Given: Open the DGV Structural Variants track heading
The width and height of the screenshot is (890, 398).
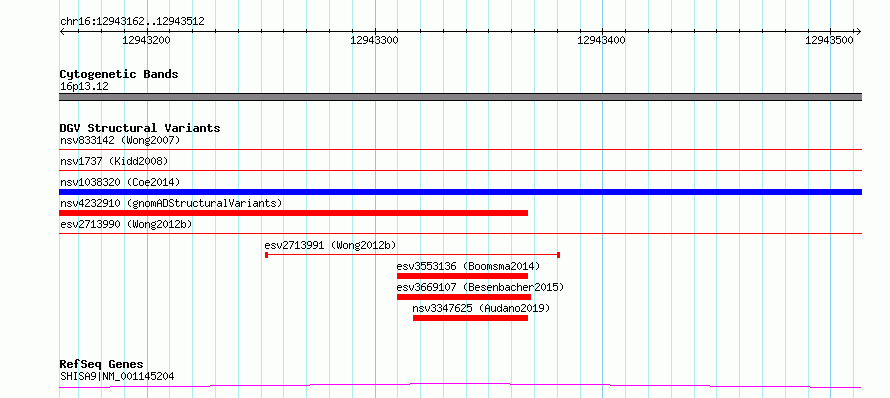Looking at the screenshot, I should (140, 128).
